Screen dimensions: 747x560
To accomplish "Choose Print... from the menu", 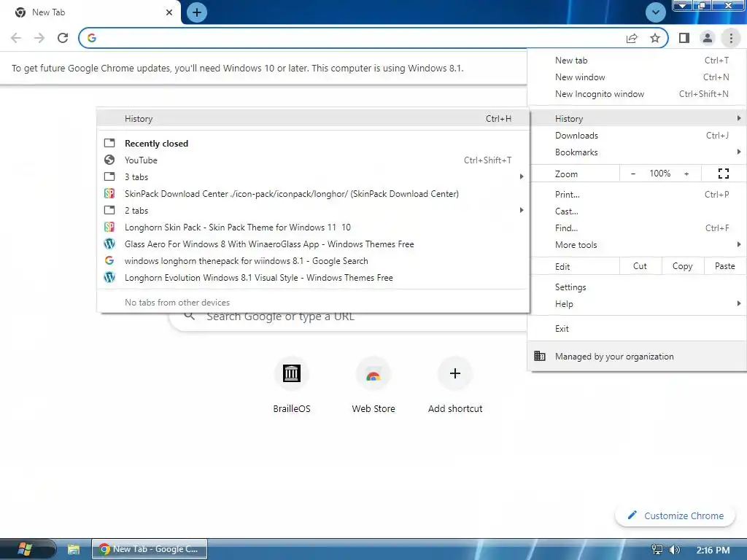I will point(636,194).
